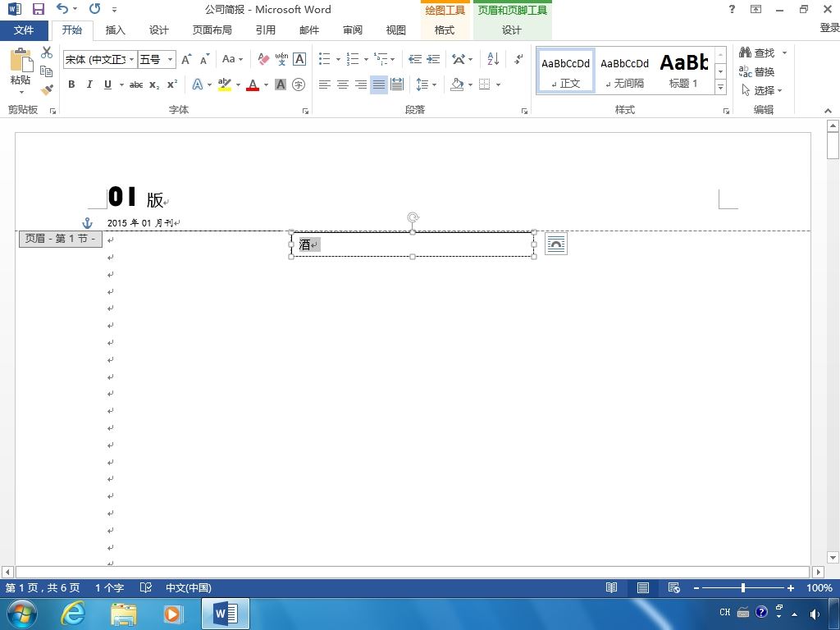Apply the No Spacing (无间隔) style
The height and width of the screenshot is (630, 840).
click(624, 71)
